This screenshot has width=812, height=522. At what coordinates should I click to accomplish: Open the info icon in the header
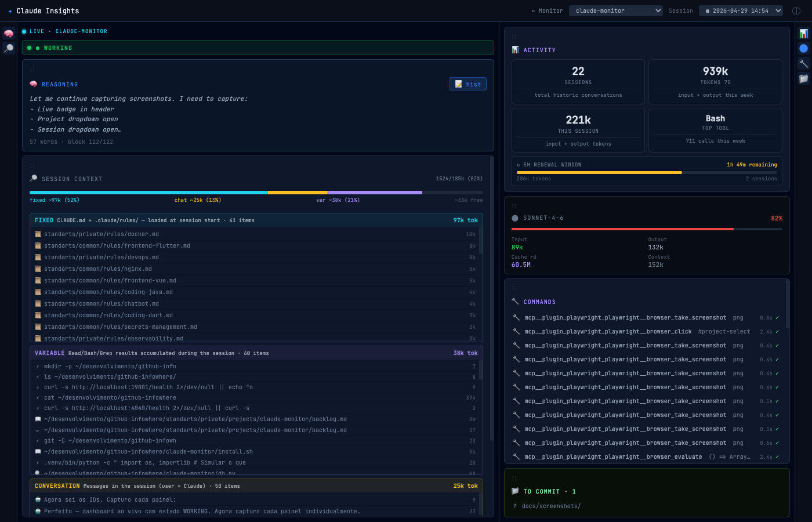click(796, 11)
